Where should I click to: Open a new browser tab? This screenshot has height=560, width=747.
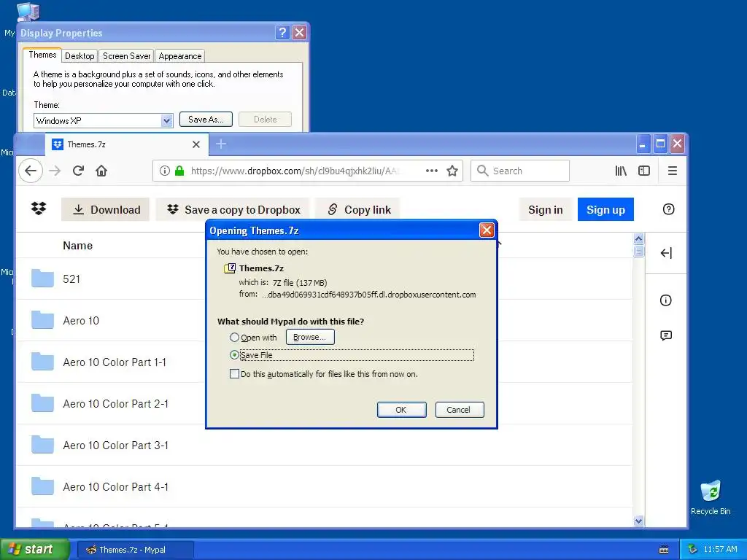pos(221,144)
